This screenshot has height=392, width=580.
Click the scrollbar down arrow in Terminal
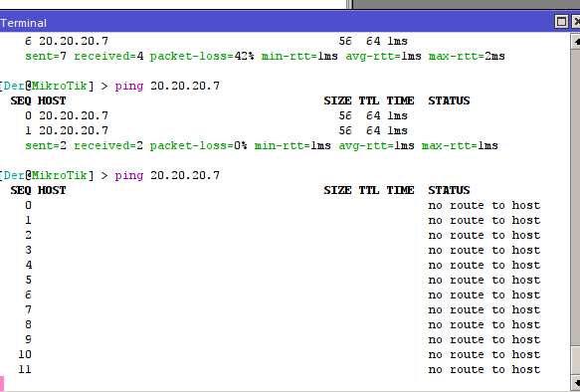click(x=576, y=383)
